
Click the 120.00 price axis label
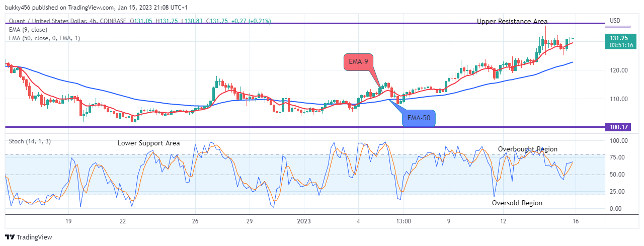click(x=618, y=71)
